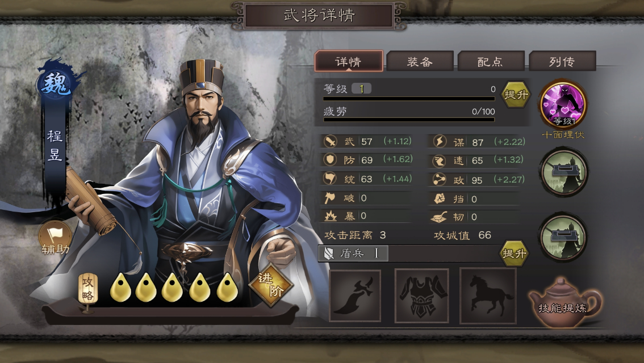Open the 十面埋伏 skill icon
The height and width of the screenshot is (363, 644).
click(x=563, y=105)
